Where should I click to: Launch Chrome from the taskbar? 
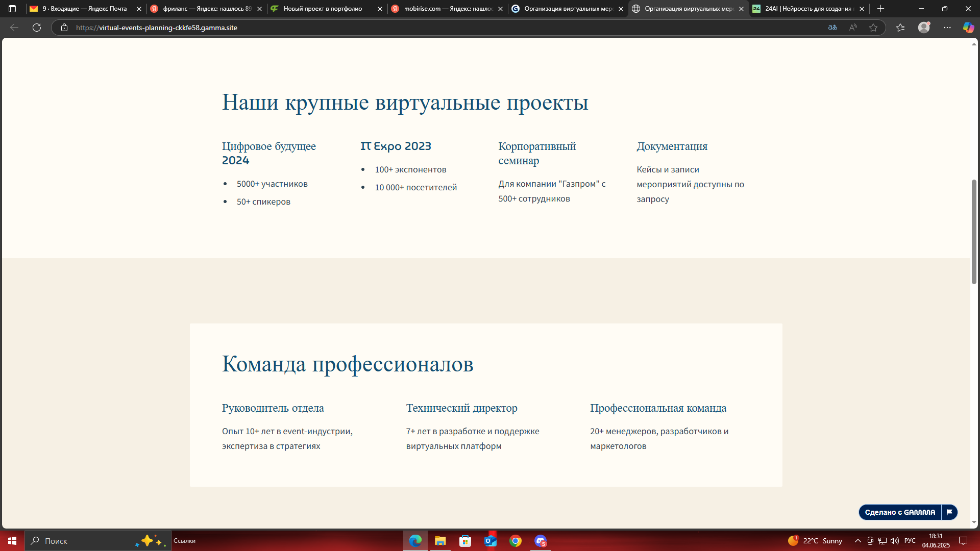pos(515,541)
